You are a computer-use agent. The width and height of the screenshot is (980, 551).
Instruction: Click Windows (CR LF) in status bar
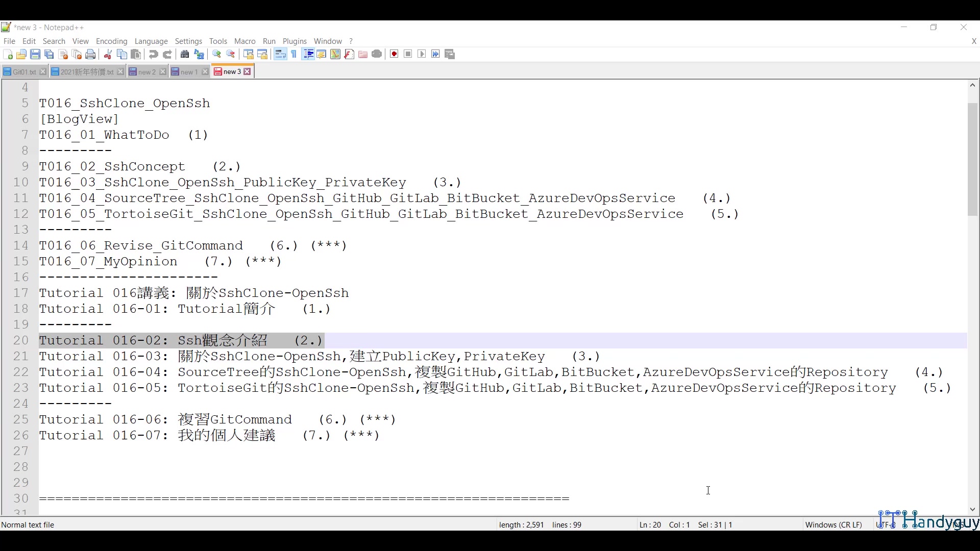[x=833, y=524]
